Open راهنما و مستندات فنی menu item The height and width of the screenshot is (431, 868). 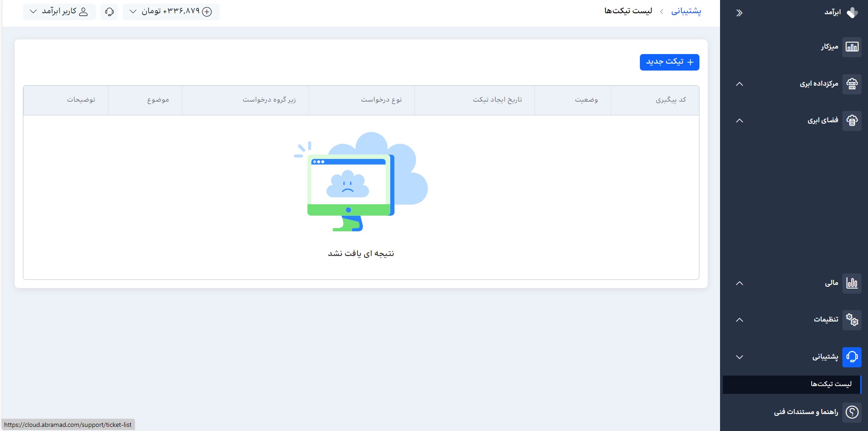(x=806, y=412)
